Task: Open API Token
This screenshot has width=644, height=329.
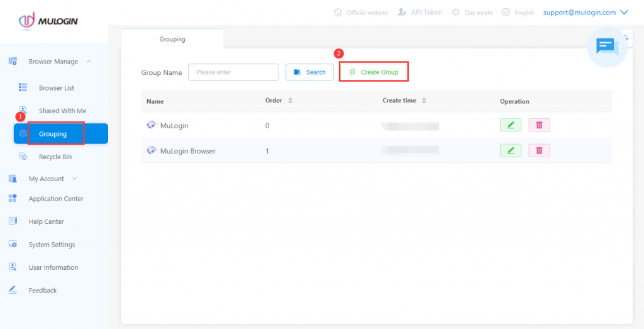Action: point(427,13)
